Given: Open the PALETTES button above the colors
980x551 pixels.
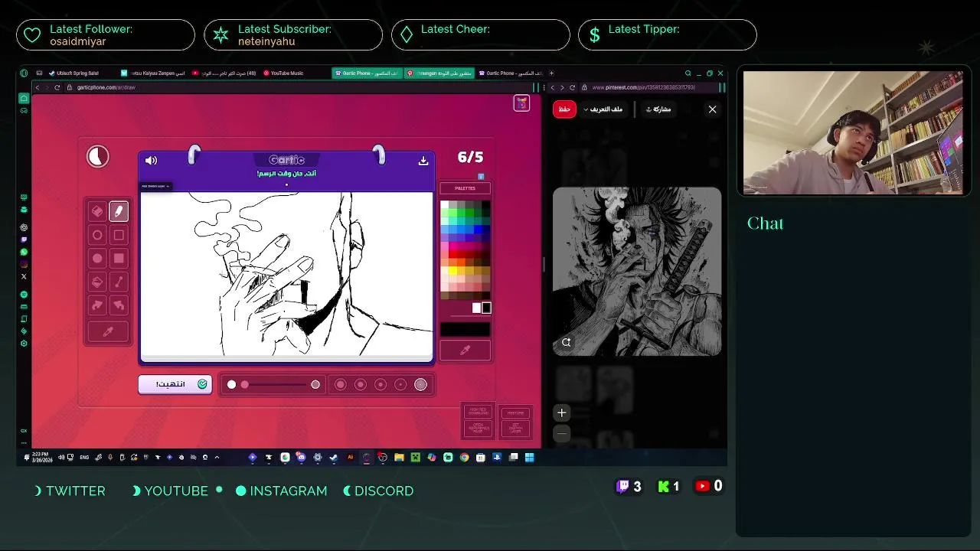Looking at the screenshot, I should click(x=465, y=188).
